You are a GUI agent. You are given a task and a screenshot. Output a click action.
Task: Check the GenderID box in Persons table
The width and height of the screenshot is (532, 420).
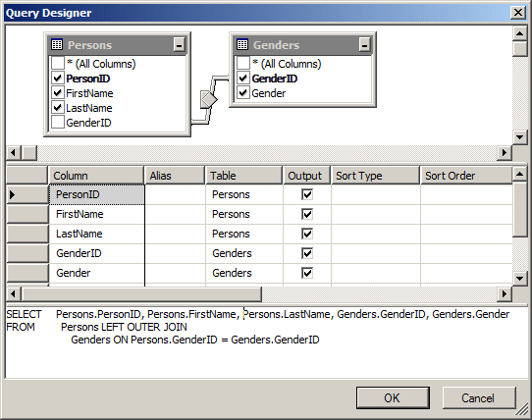58,123
